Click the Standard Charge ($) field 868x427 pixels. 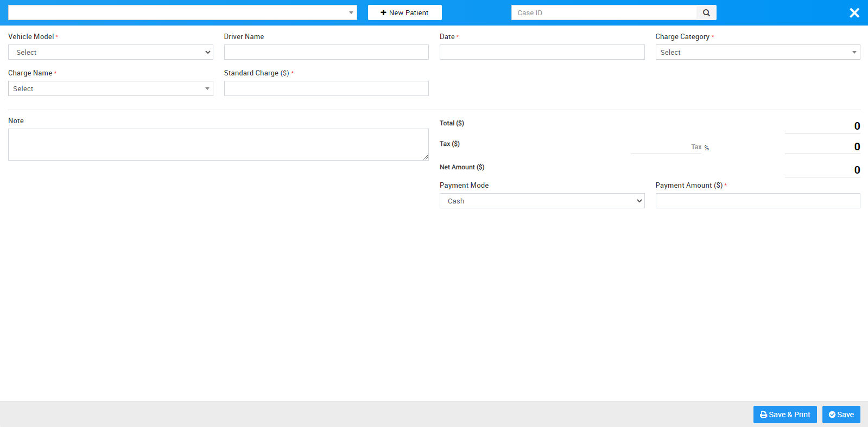pyautogui.click(x=326, y=89)
